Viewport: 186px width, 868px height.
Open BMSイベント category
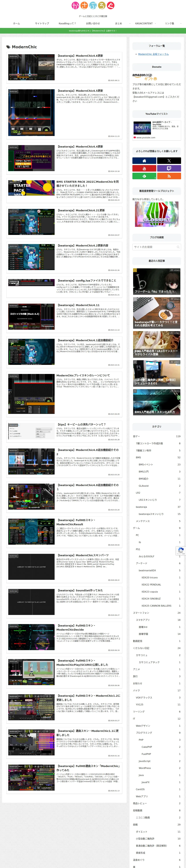coord(159,464)
